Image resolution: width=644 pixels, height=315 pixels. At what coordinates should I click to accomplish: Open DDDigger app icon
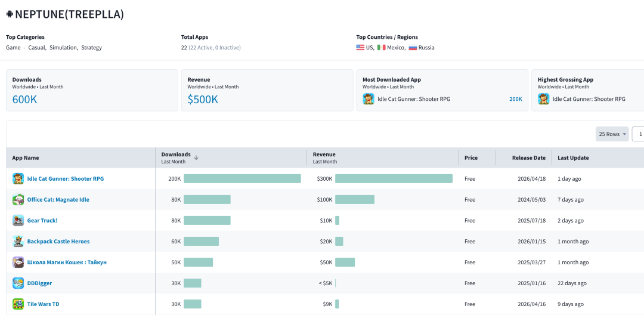tap(18, 283)
